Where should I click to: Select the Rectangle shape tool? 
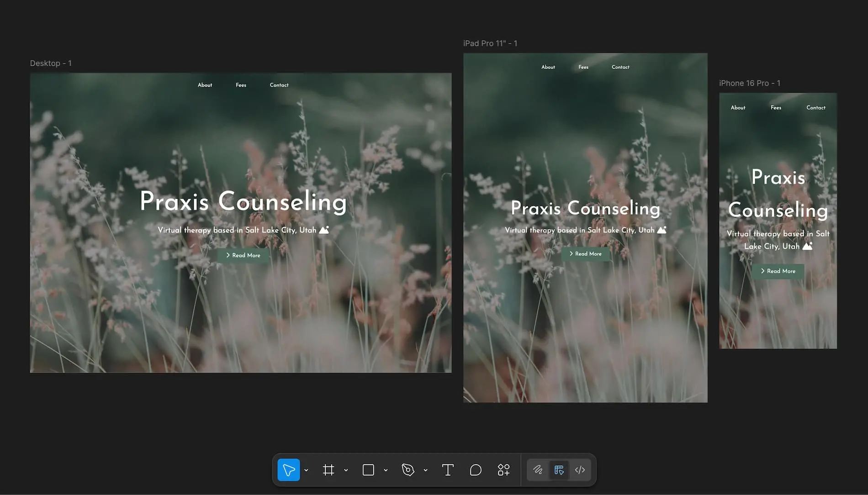pyautogui.click(x=368, y=469)
